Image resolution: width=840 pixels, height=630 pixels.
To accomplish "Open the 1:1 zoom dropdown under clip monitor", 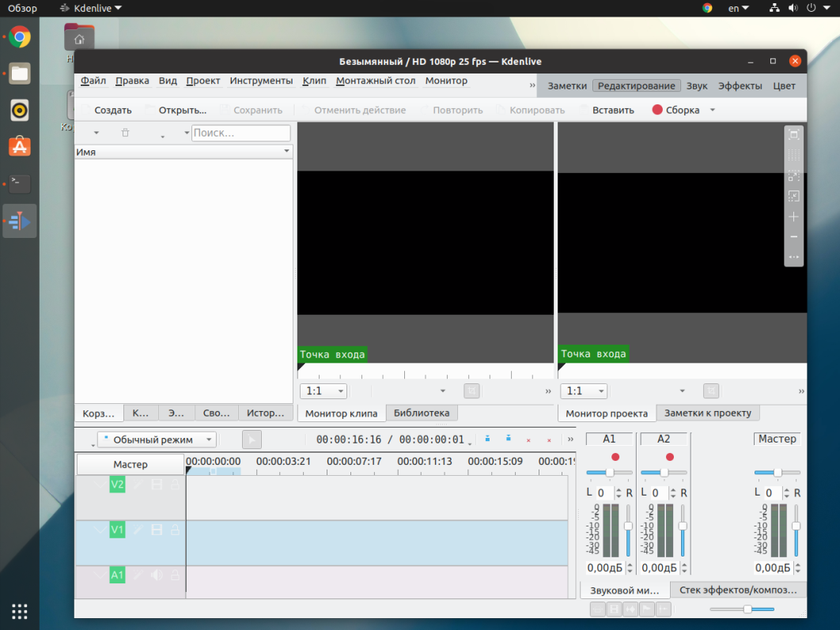I will coord(323,390).
